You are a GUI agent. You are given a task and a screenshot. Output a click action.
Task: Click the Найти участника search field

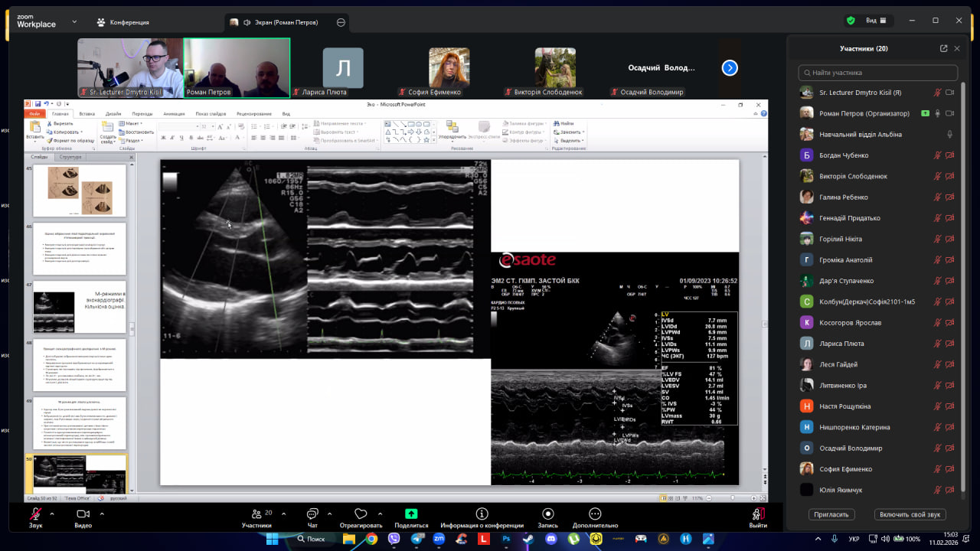click(x=877, y=73)
